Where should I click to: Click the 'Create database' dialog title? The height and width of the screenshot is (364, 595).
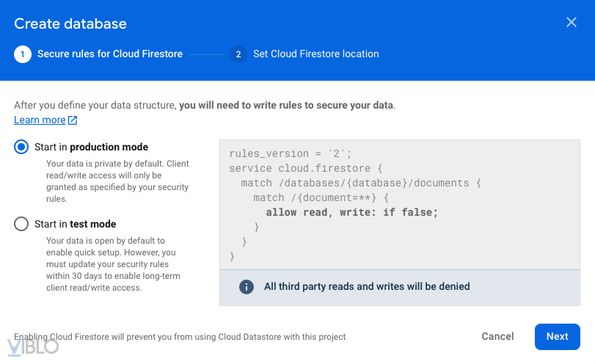click(x=70, y=23)
